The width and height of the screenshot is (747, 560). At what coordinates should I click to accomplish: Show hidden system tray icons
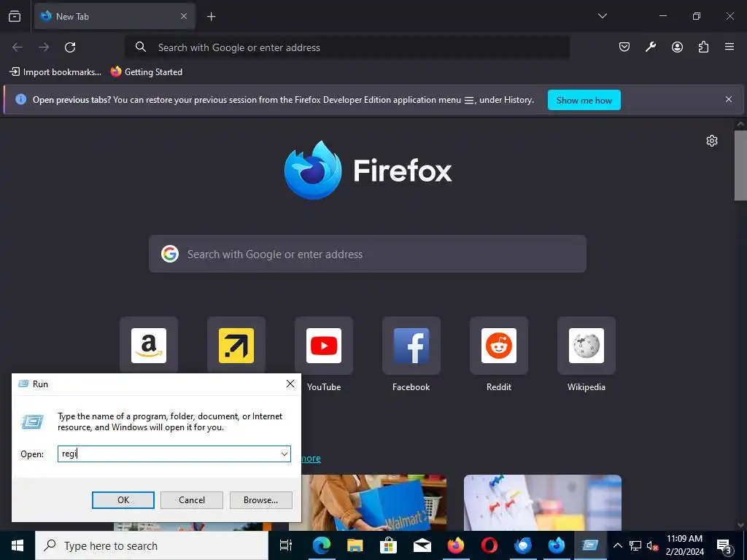(617, 545)
